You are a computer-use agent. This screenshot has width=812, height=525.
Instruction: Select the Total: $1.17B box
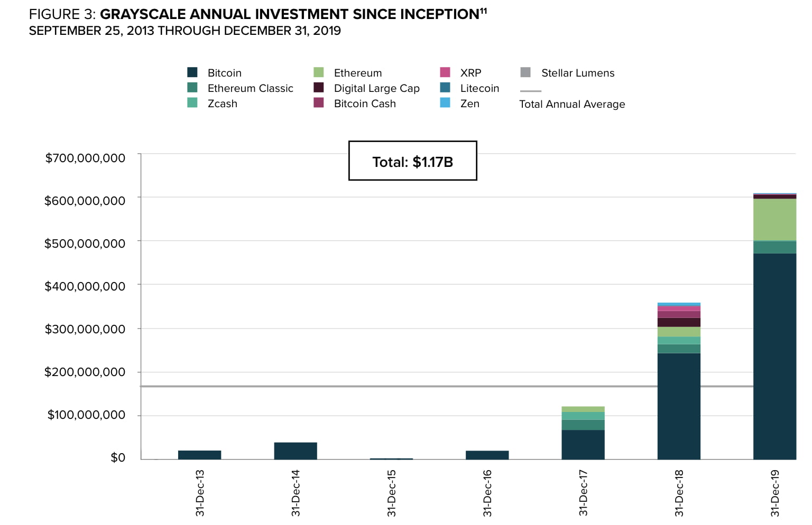413,161
